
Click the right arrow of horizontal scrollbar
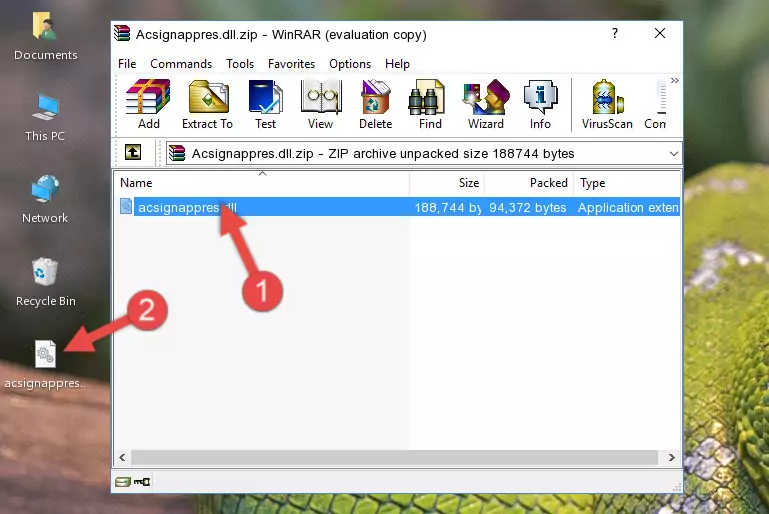pos(671,458)
